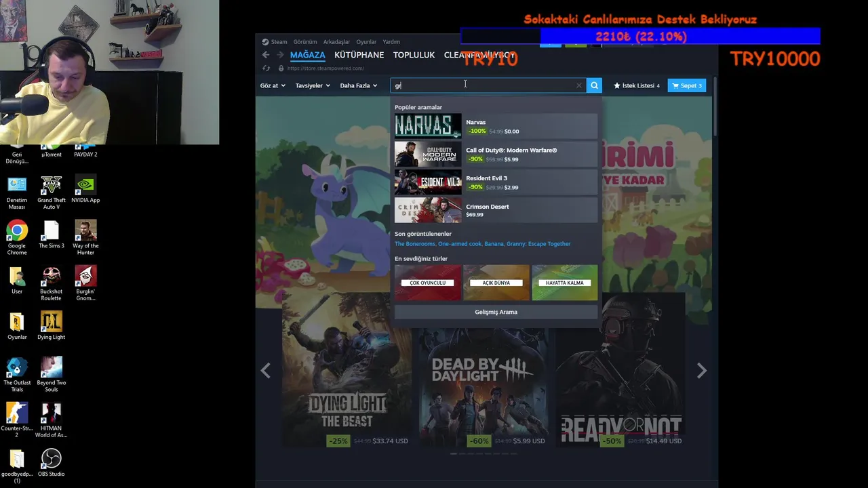Viewport: 868px width, 488px height.
Task: Choose the HAYATTA KALMA genre tile
Action: coord(564,283)
